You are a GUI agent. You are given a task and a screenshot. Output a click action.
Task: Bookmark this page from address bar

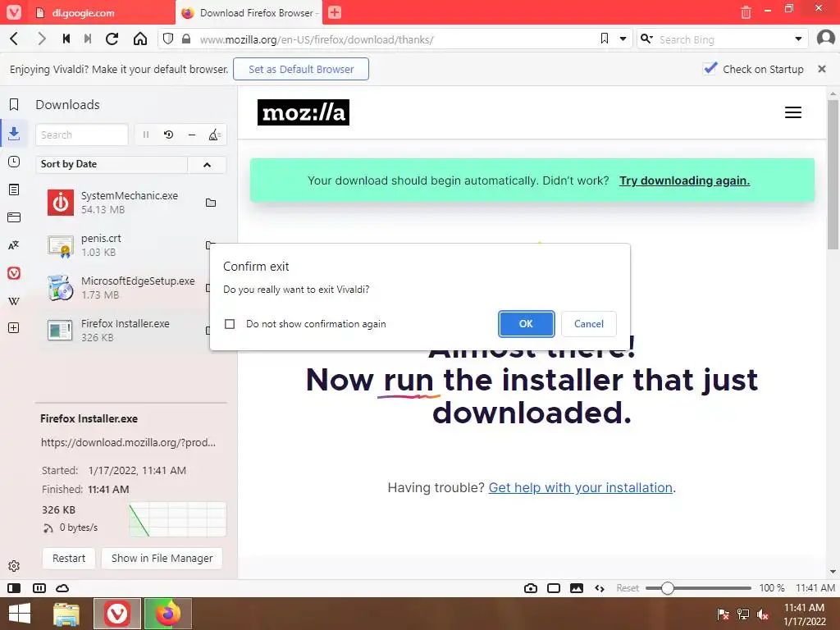point(605,39)
